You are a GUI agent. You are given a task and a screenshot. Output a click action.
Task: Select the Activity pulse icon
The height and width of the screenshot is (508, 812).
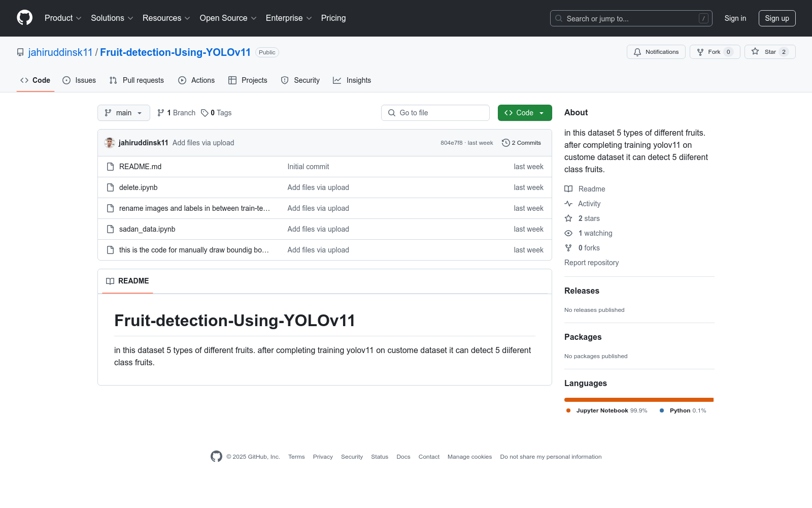568,204
